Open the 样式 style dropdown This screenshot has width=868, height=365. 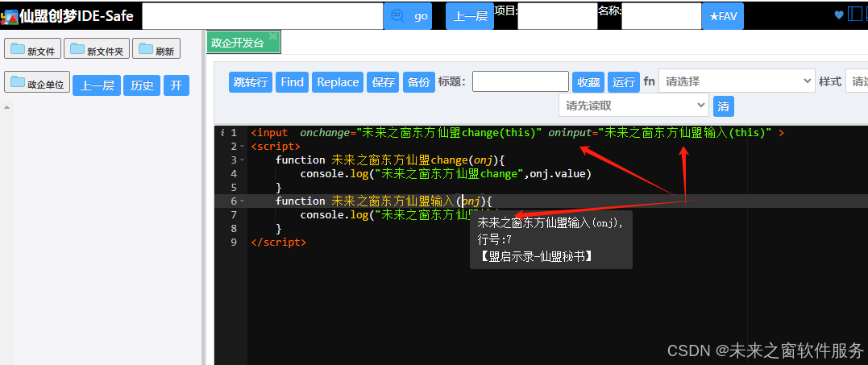point(857,81)
